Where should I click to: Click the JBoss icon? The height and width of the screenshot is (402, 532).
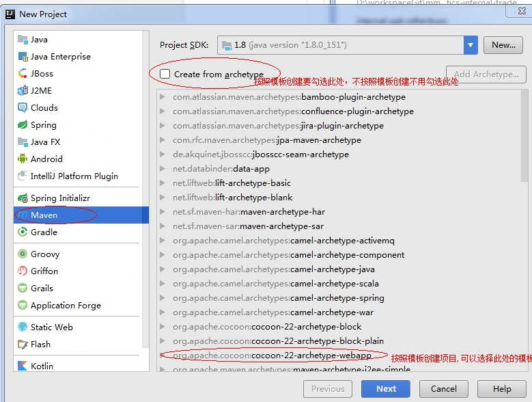tap(23, 73)
